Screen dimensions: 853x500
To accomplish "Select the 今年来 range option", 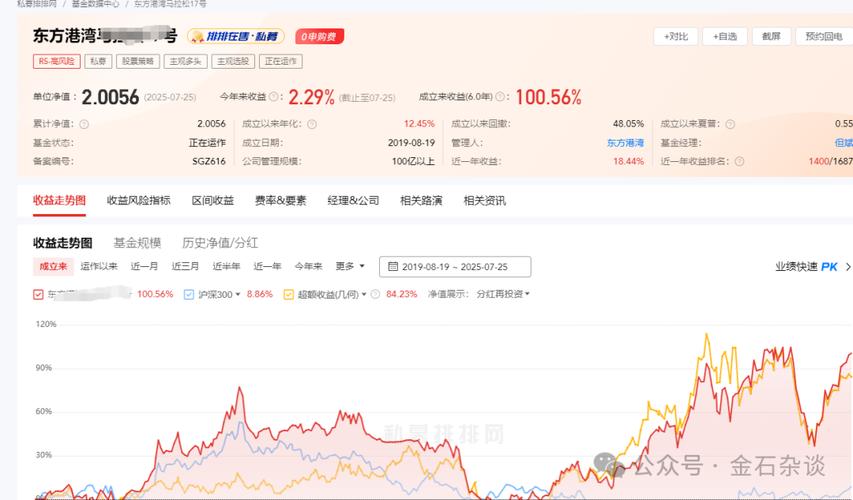I will [x=308, y=266].
